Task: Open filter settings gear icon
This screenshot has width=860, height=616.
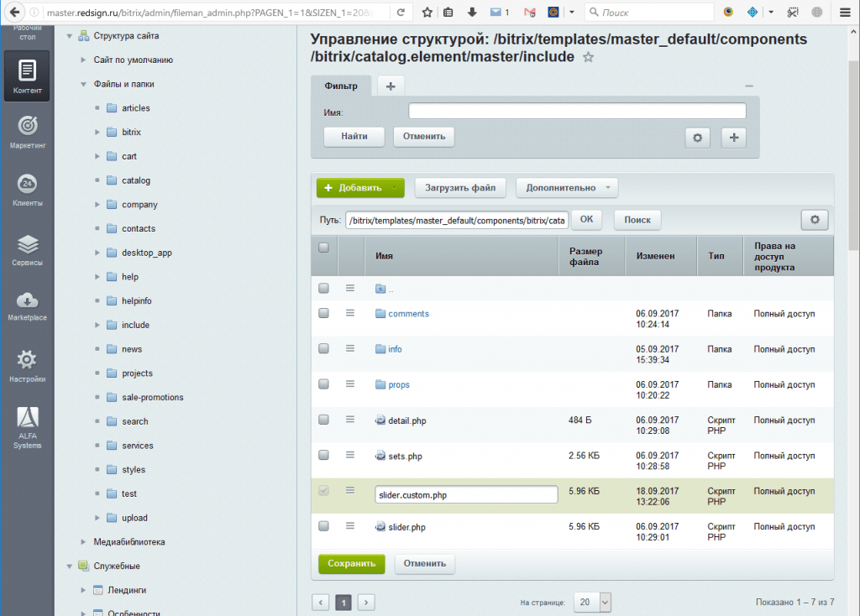Action: point(697,138)
